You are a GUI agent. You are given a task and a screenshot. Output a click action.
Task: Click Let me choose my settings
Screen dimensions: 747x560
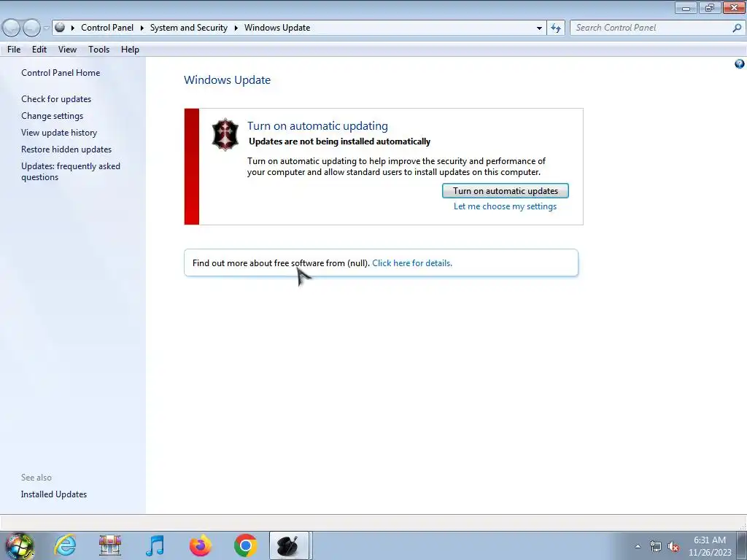[x=505, y=206]
